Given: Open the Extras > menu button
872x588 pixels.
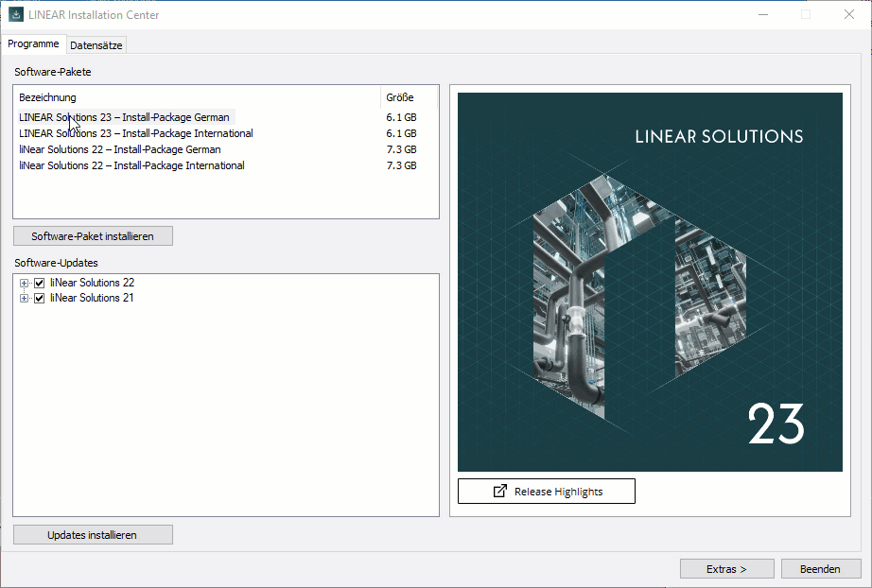Looking at the screenshot, I should coord(727,569).
